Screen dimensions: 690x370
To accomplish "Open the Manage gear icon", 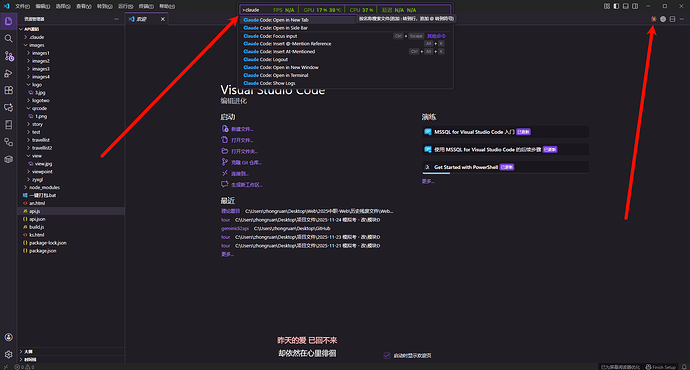I will coord(8,354).
